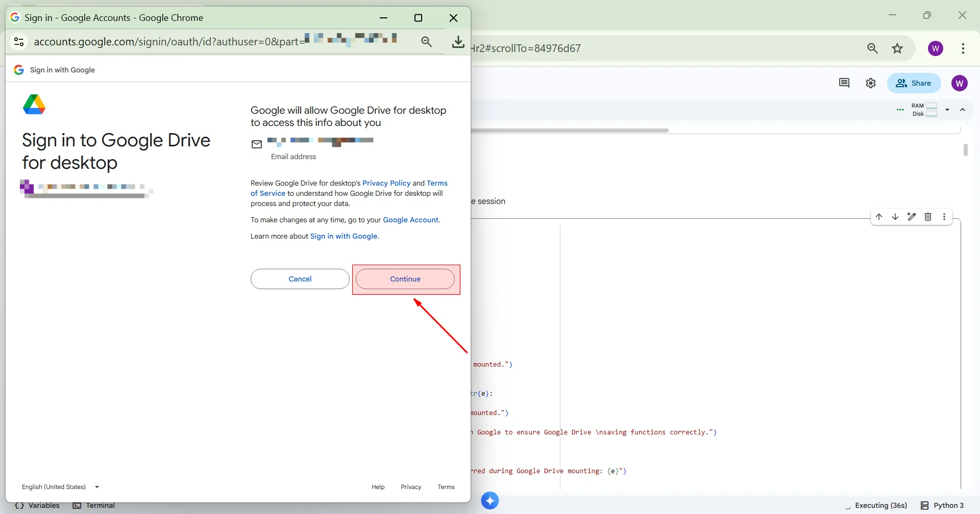980x514 pixels.
Task: Open the Sign in with Google link
Action: (x=344, y=236)
